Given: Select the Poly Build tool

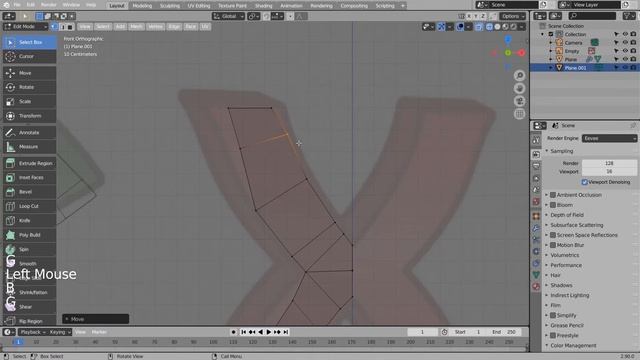Looking at the screenshot, I should click(x=29, y=235).
